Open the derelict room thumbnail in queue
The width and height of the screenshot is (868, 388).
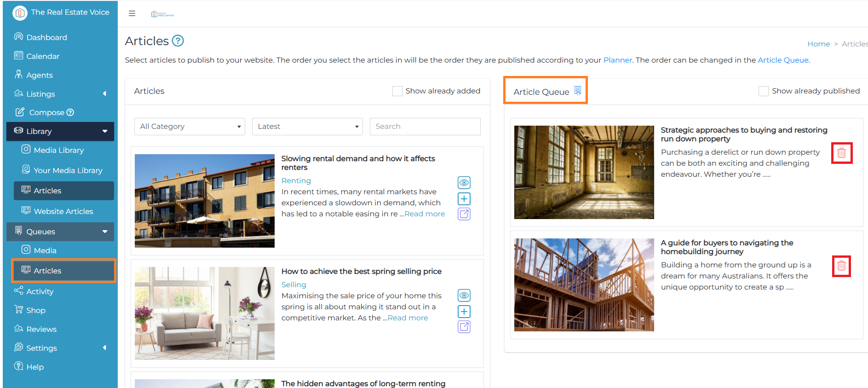coord(584,172)
